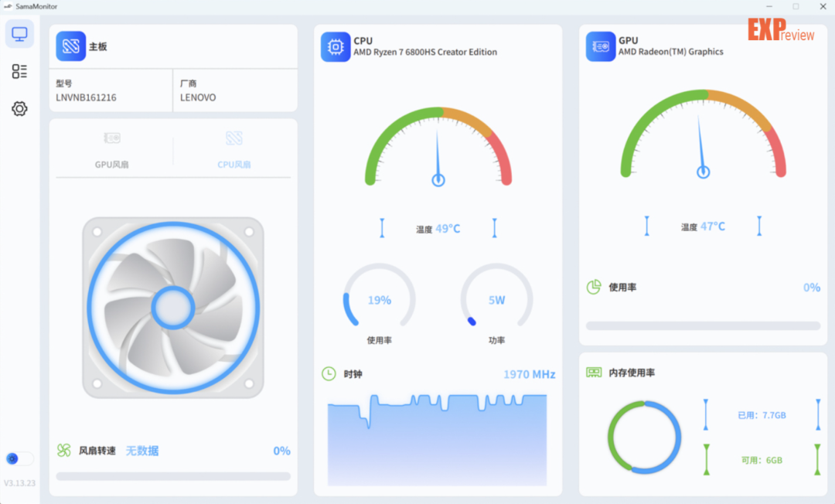Click the LENOVO vendor text
The image size is (835, 504).
198,97
